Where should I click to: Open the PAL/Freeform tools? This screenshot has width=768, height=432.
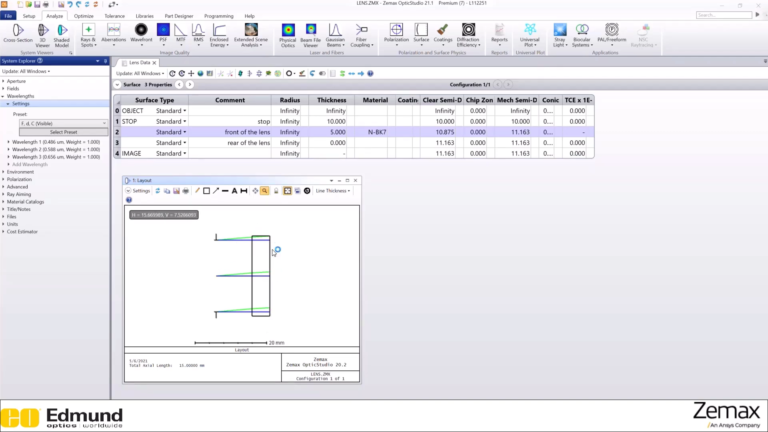pos(611,34)
